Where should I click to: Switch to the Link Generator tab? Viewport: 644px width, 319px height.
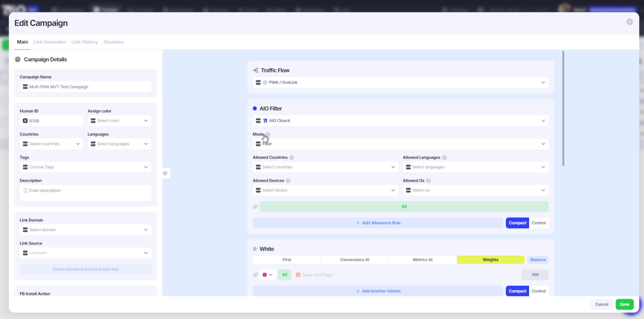pos(50,42)
